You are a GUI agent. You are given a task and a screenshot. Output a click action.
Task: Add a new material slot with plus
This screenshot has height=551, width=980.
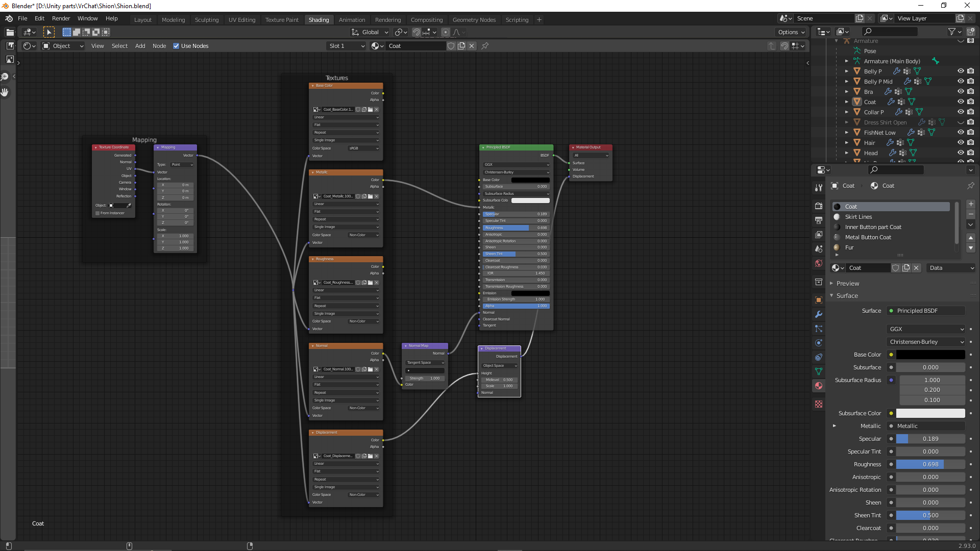971,204
